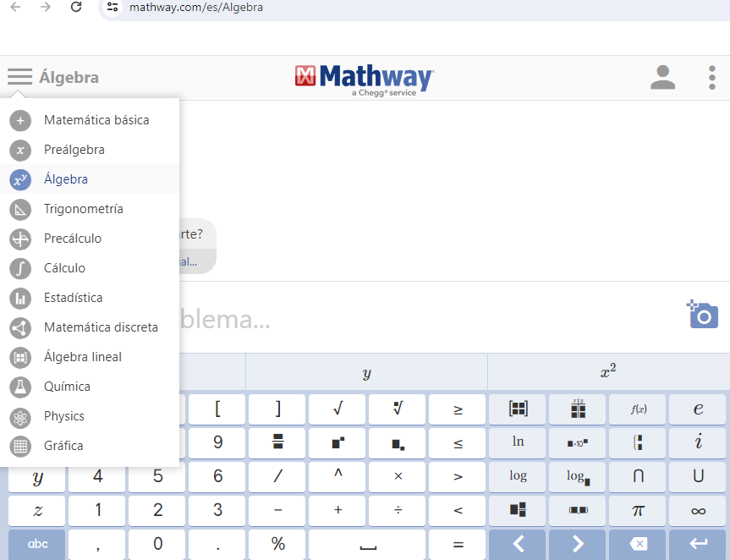Open Álgebra lineal subject
The height and width of the screenshot is (560, 730).
tap(90, 357)
